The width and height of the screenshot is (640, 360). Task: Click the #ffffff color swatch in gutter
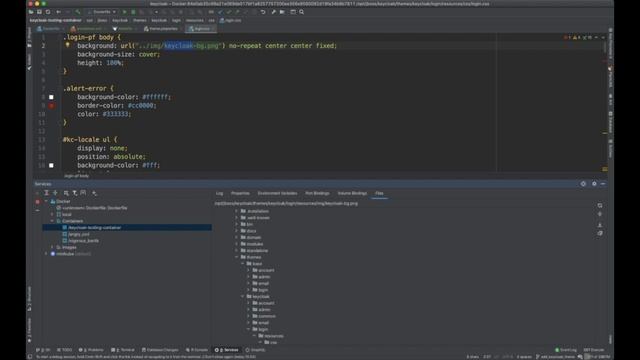51,97
